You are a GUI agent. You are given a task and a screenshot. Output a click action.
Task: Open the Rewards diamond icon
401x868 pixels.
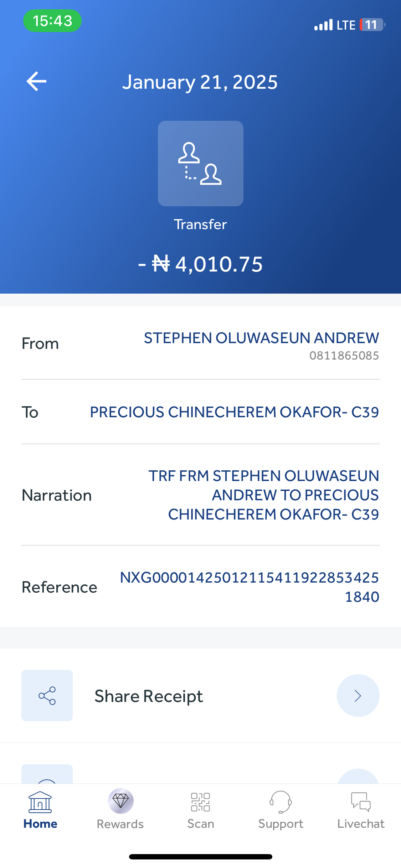tap(120, 801)
